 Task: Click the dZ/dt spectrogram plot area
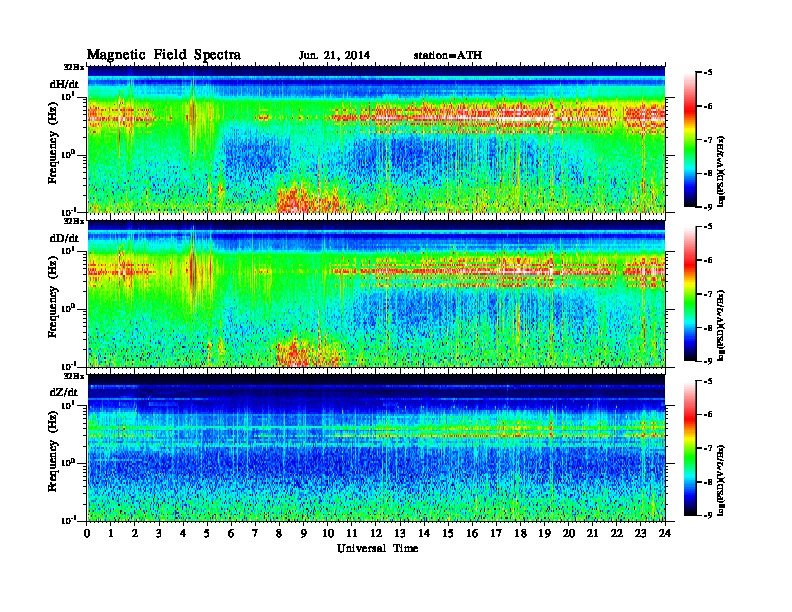click(x=376, y=447)
